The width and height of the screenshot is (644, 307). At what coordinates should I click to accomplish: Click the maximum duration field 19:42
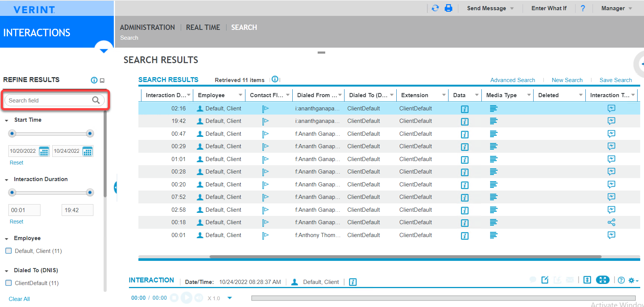(x=77, y=210)
